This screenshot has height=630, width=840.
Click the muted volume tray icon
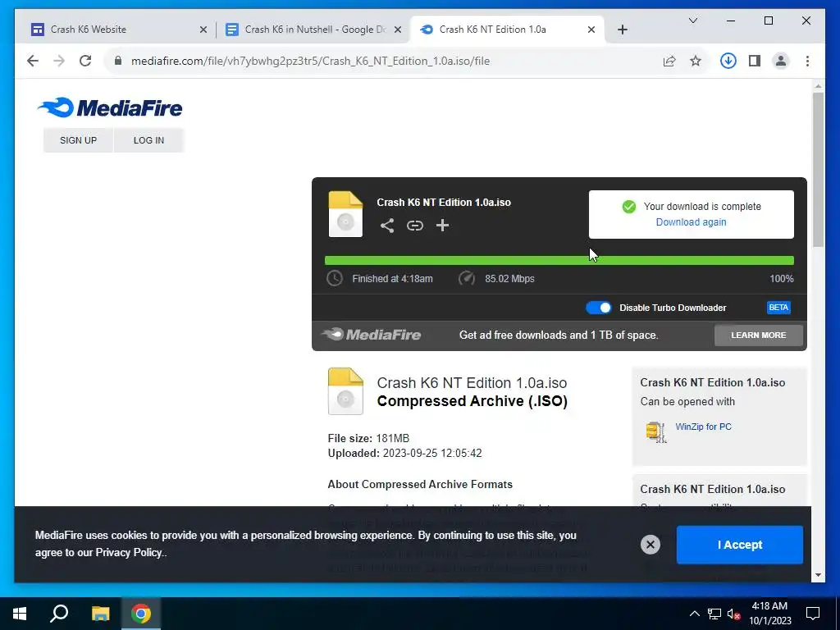coord(734,614)
